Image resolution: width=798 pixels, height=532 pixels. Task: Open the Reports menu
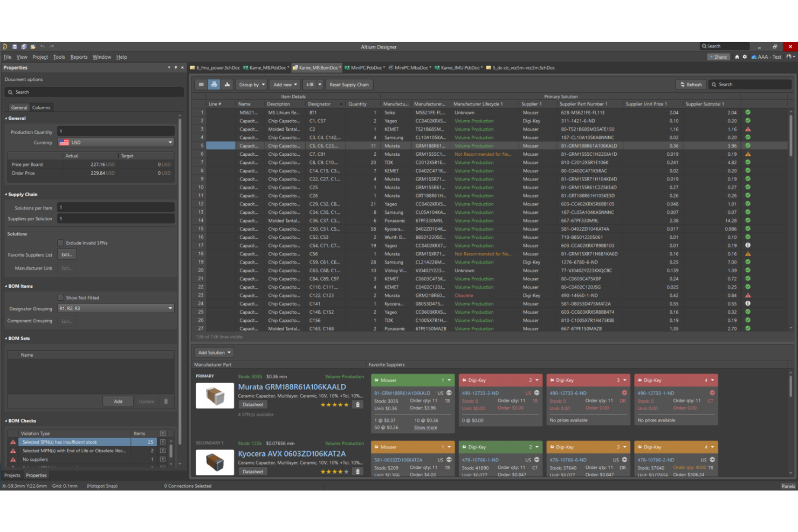pos(79,57)
